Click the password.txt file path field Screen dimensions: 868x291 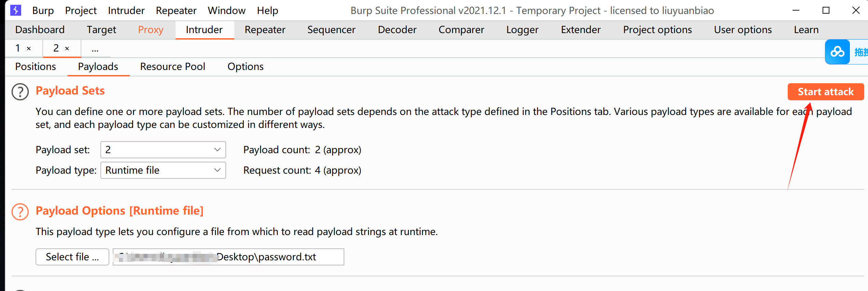pos(228,257)
